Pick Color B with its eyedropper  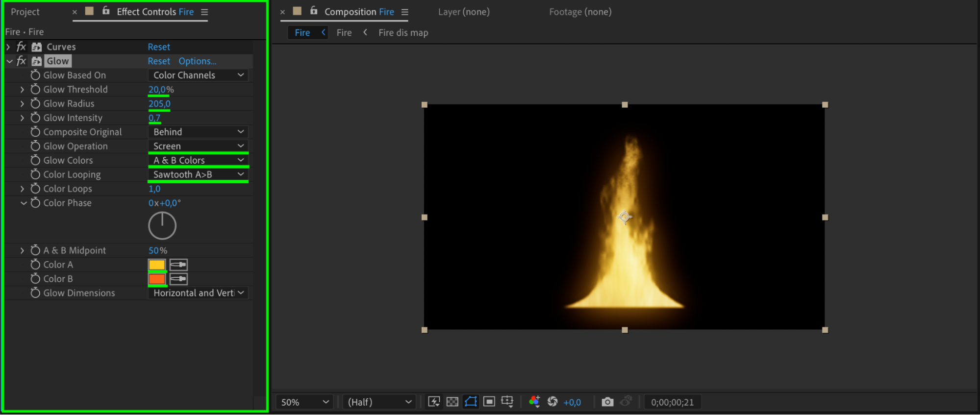[178, 279]
